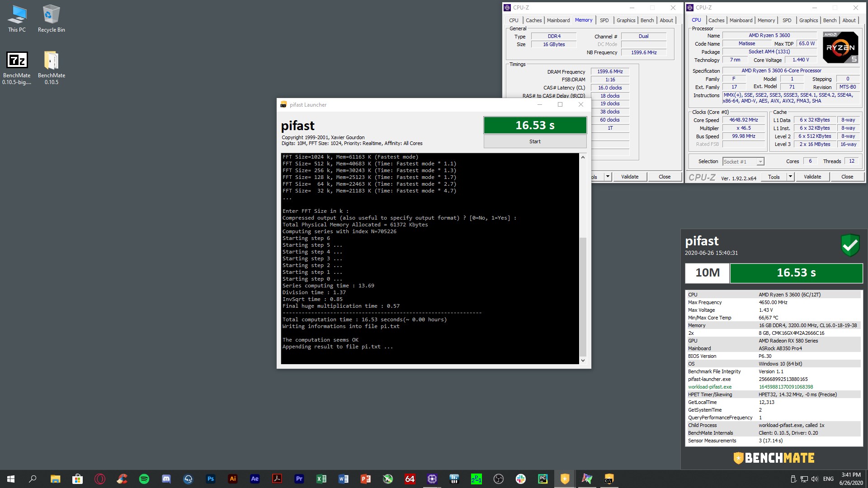
Task: Click the volume icon in system tray
Action: coord(815,479)
